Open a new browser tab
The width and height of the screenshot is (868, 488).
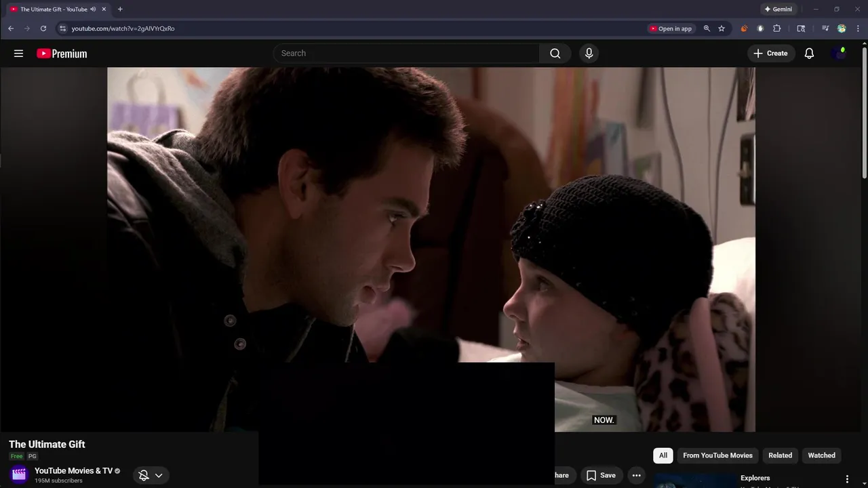[120, 9]
